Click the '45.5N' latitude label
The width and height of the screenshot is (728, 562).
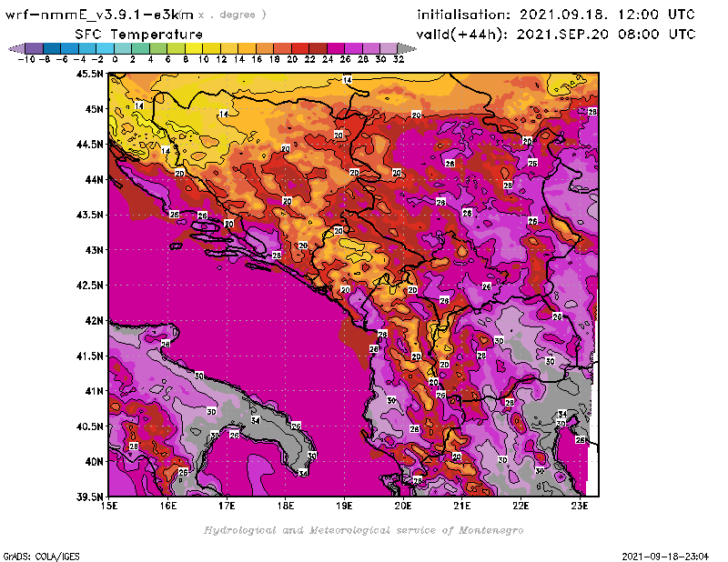point(90,74)
